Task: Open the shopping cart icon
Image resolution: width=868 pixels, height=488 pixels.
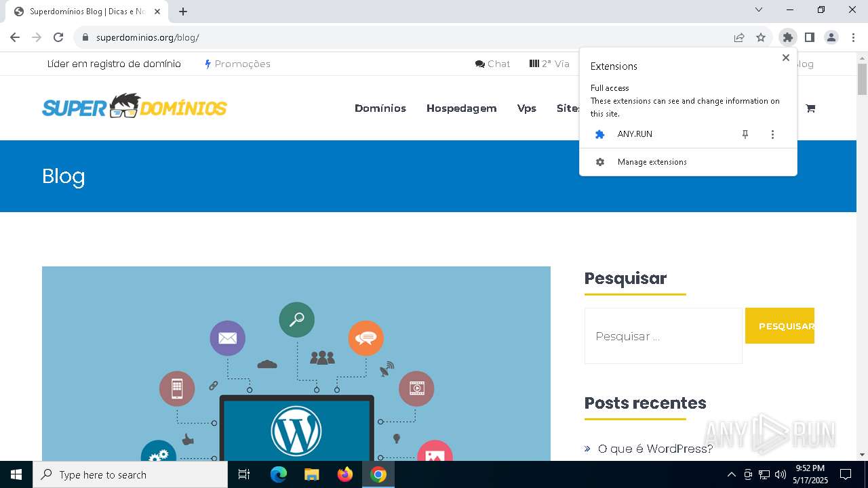Action: 810,108
